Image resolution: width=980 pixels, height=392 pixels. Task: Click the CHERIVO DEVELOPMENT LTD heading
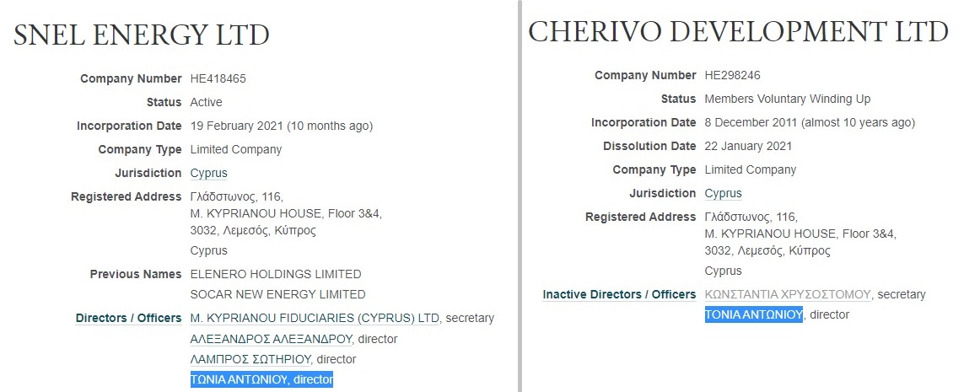(x=738, y=32)
